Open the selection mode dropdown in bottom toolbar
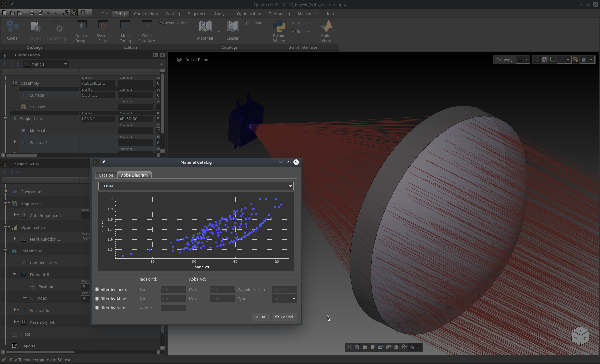 click(x=415, y=347)
